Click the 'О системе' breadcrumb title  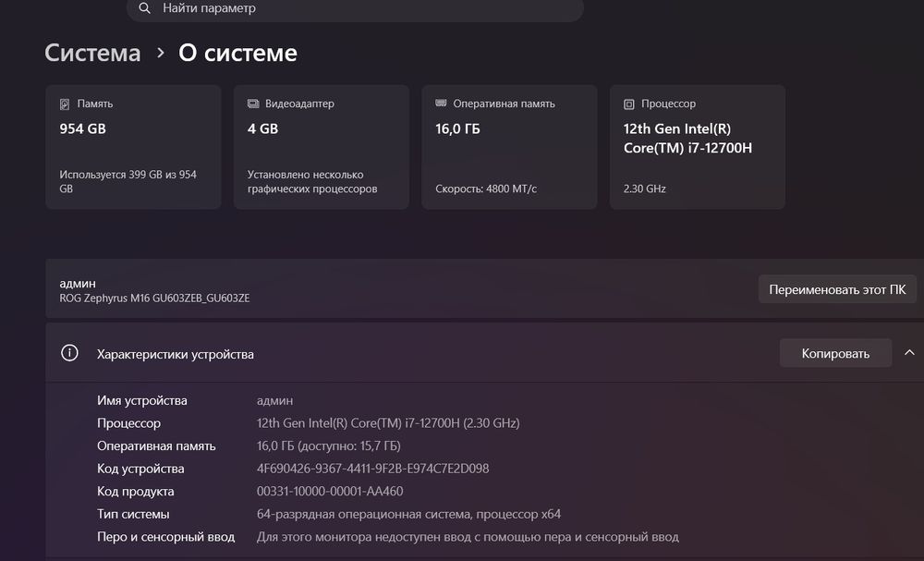237,53
